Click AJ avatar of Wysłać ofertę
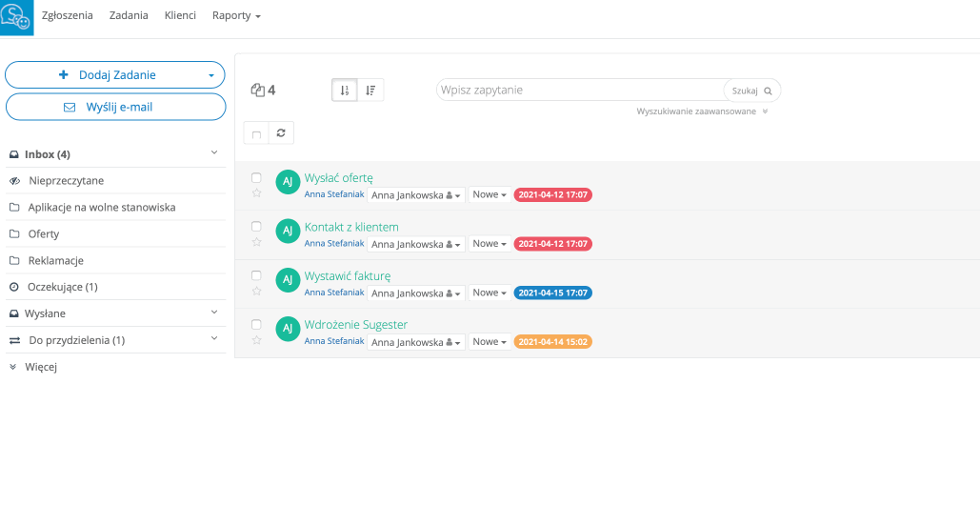 [x=288, y=182]
